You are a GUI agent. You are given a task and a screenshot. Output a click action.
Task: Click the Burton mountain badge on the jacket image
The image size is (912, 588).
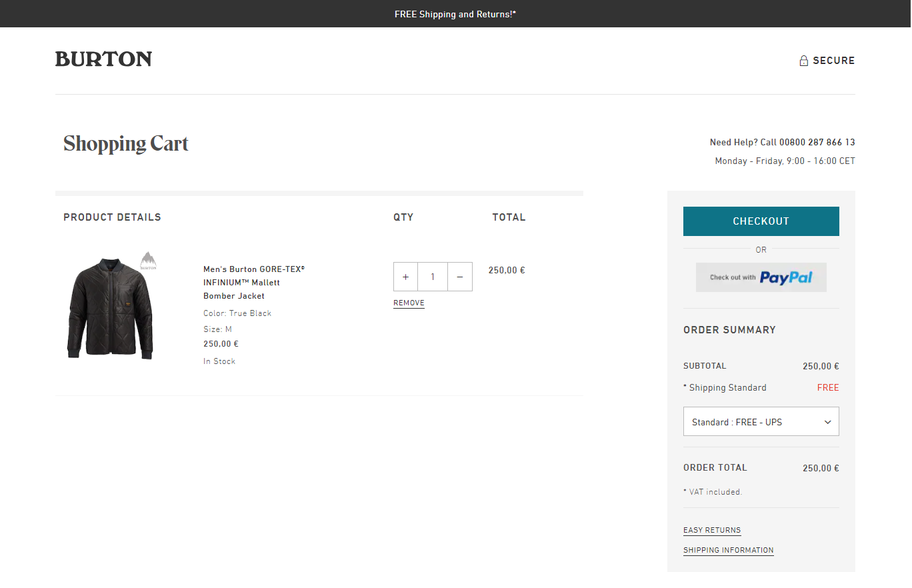pyautogui.click(x=148, y=261)
